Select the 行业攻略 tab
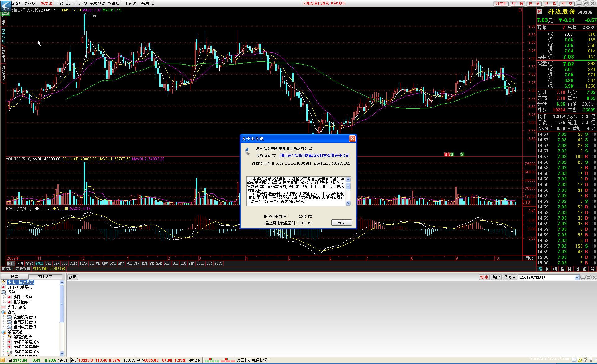 pyautogui.click(x=58, y=269)
